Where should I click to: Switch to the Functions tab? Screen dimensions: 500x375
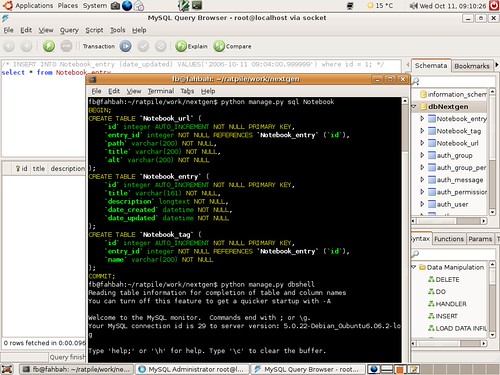[x=449, y=239]
